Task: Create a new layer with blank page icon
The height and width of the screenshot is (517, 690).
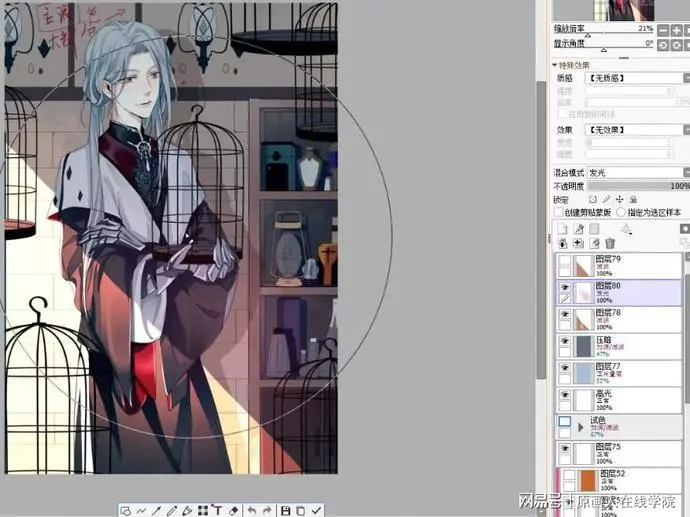Action: [x=562, y=229]
